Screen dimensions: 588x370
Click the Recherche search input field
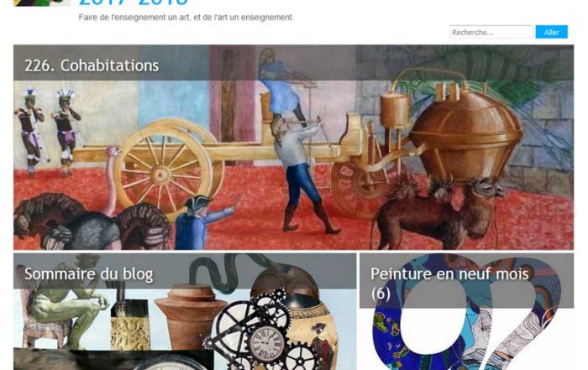(x=491, y=32)
